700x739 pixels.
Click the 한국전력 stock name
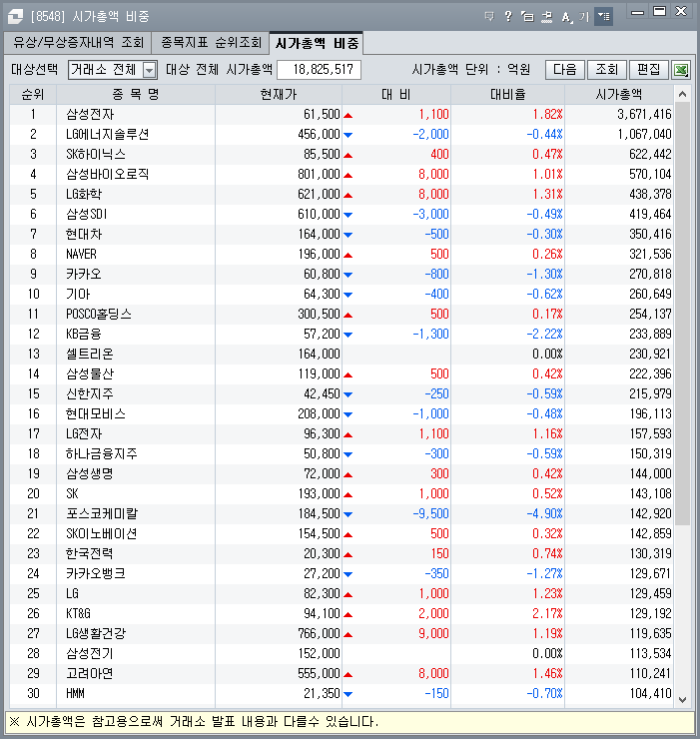pos(90,554)
